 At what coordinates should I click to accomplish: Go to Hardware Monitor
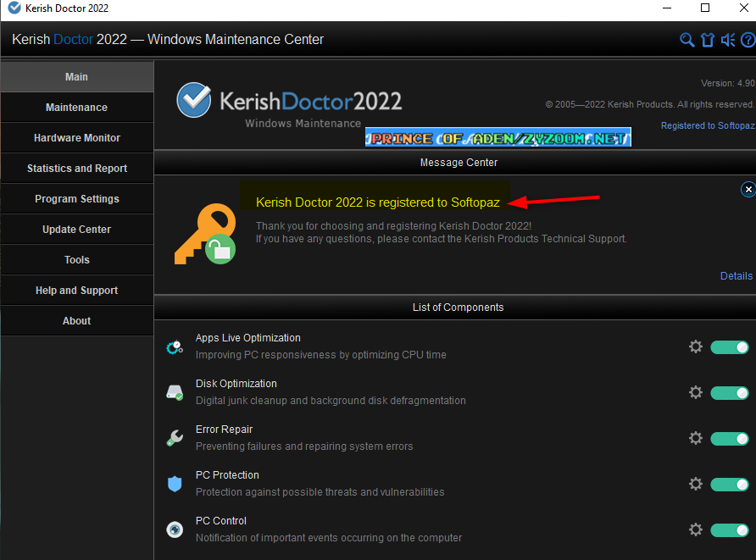coord(77,137)
